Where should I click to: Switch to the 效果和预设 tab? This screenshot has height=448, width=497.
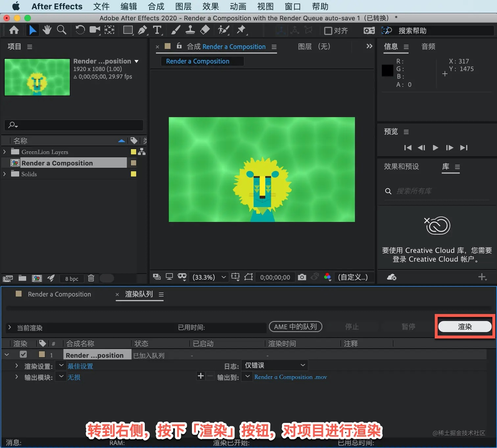pyautogui.click(x=401, y=166)
